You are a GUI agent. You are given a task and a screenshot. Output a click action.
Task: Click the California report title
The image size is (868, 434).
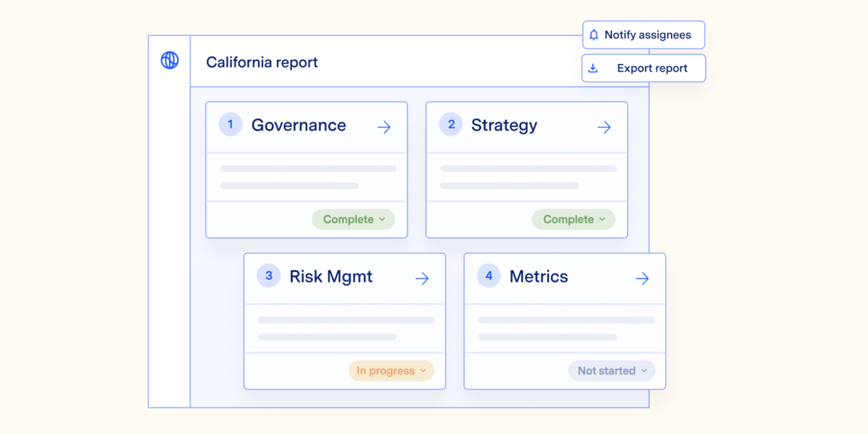point(262,62)
